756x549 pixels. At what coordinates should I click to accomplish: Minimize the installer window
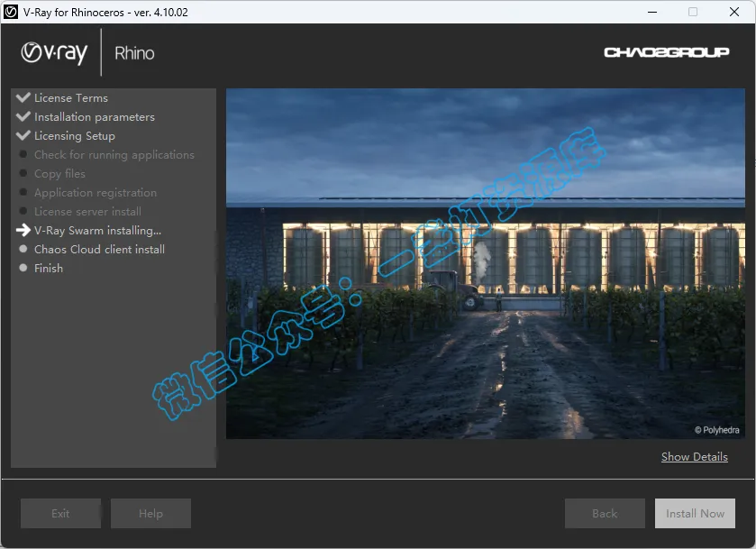tap(652, 12)
